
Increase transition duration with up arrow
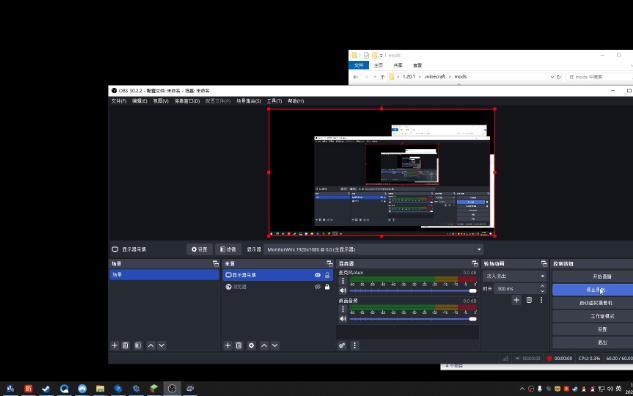(x=542, y=286)
